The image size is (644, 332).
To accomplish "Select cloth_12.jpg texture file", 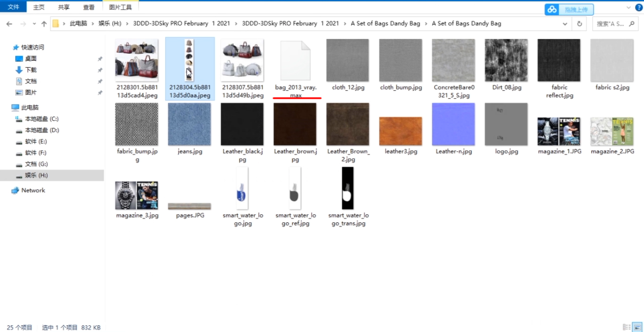I will (x=348, y=60).
